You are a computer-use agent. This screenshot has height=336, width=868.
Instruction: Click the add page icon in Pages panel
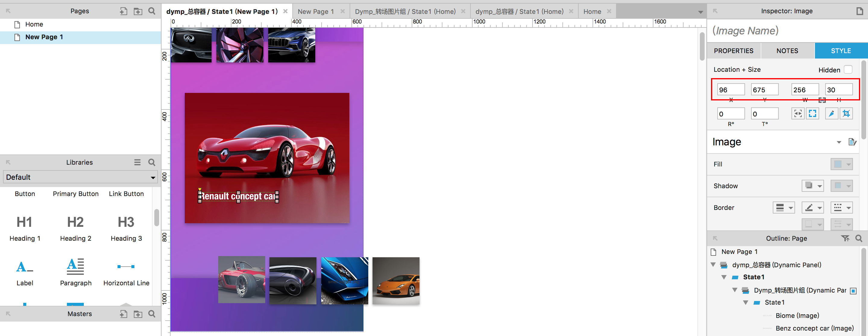click(x=123, y=11)
